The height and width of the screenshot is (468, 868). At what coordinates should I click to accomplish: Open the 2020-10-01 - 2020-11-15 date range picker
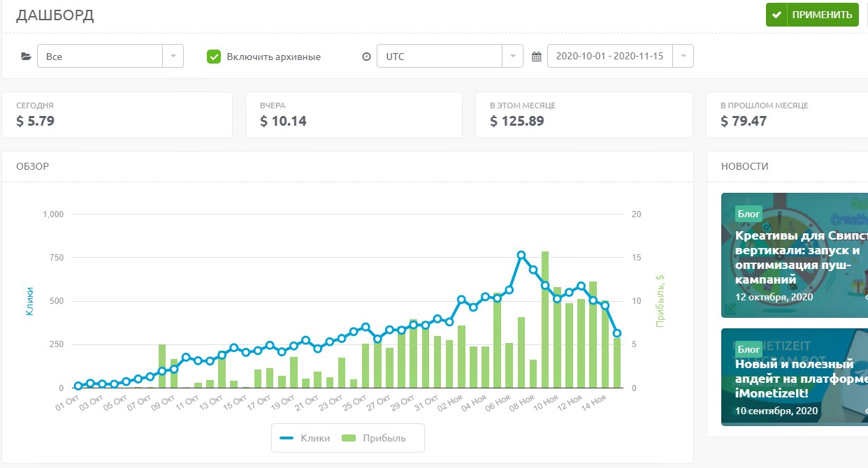point(620,57)
